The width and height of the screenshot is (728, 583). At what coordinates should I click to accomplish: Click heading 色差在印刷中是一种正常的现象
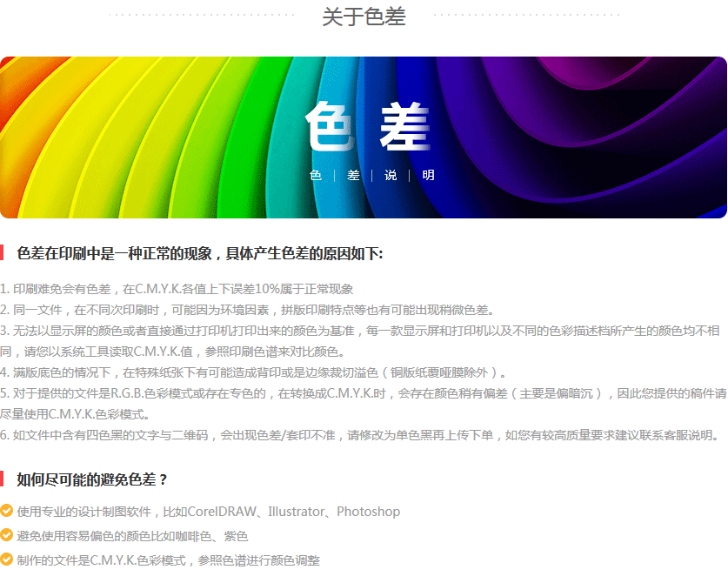(199, 253)
